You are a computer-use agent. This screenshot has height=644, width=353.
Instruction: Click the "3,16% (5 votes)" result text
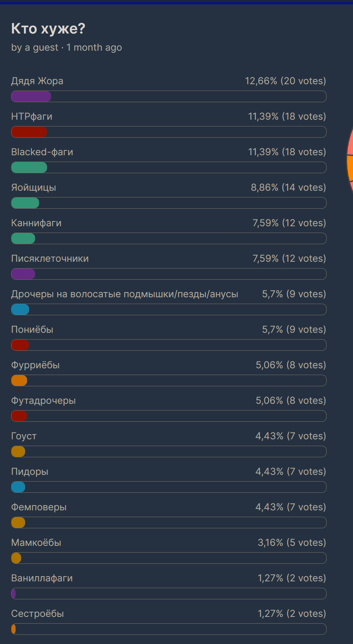click(x=292, y=543)
